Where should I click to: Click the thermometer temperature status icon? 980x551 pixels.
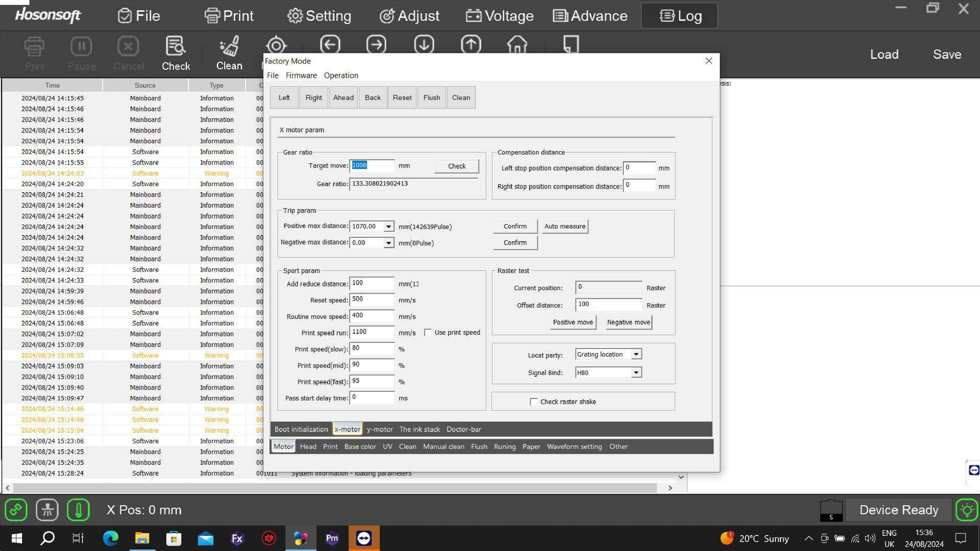click(x=78, y=510)
